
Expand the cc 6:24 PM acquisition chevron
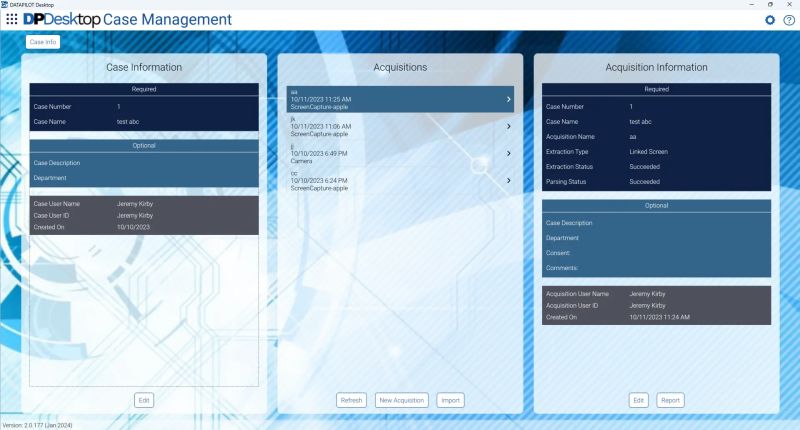click(508, 181)
